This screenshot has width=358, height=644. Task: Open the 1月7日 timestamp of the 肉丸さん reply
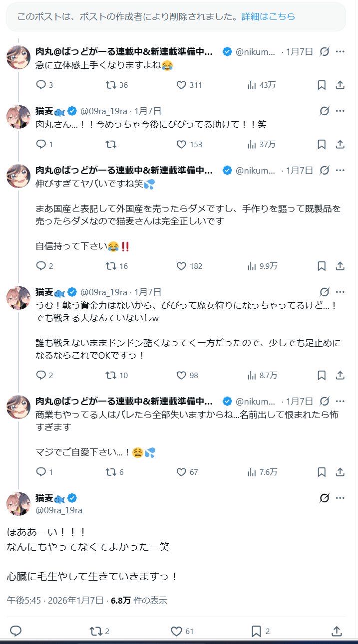coord(148,111)
